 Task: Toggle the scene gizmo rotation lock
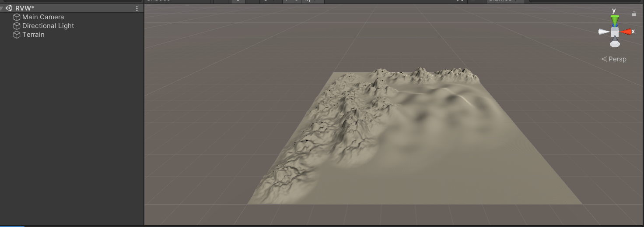point(633,14)
